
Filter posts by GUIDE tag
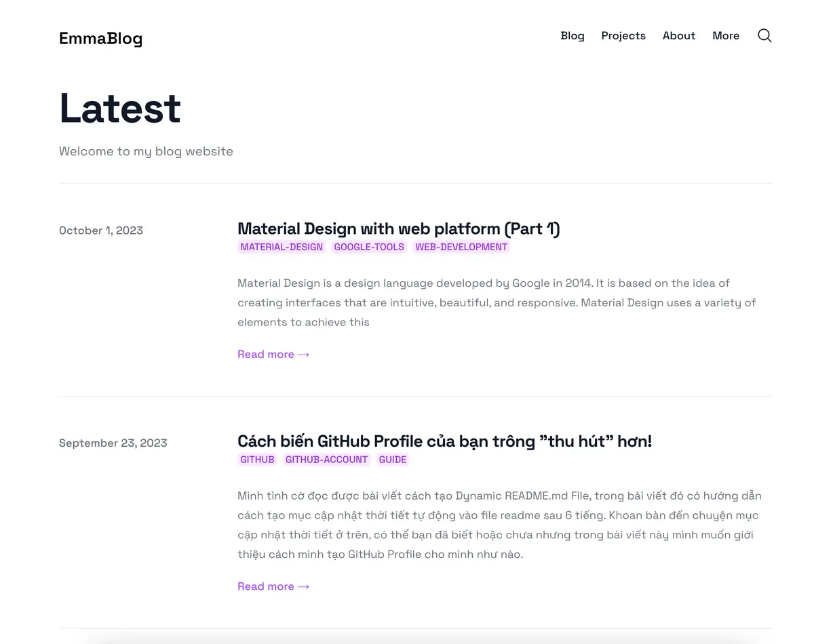(393, 460)
